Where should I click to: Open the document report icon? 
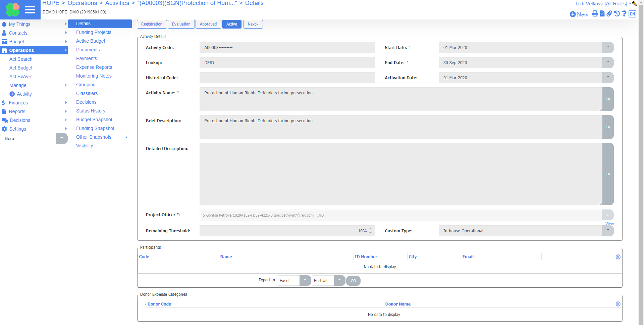coord(602,14)
